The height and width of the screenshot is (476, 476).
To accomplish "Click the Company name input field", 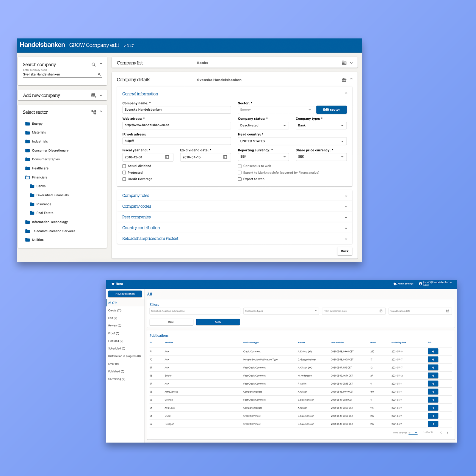I will tap(177, 110).
